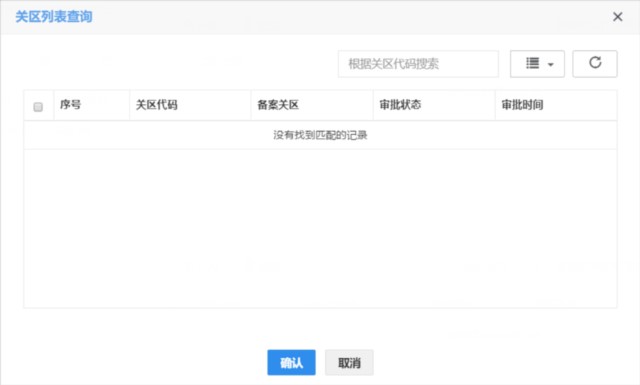Open the column list icon menu
Viewport: 640px width, 385px height.
click(x=537, y=64)
